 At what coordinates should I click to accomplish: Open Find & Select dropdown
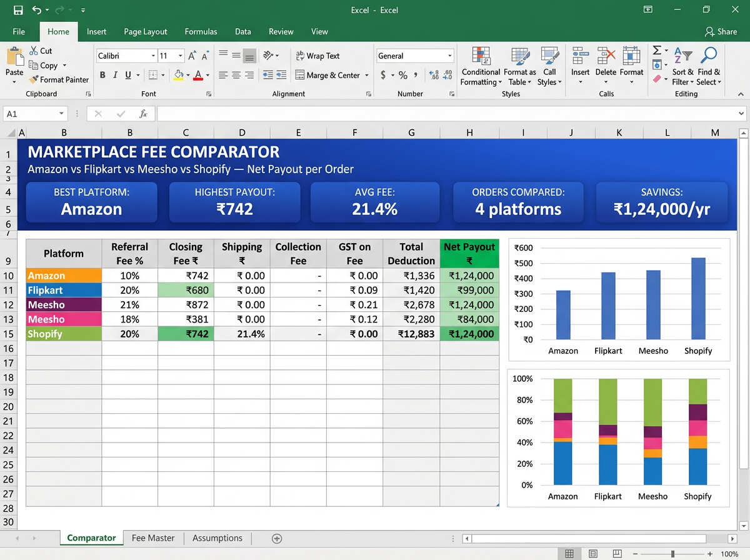pyautogui.click(x=709, y=66)
